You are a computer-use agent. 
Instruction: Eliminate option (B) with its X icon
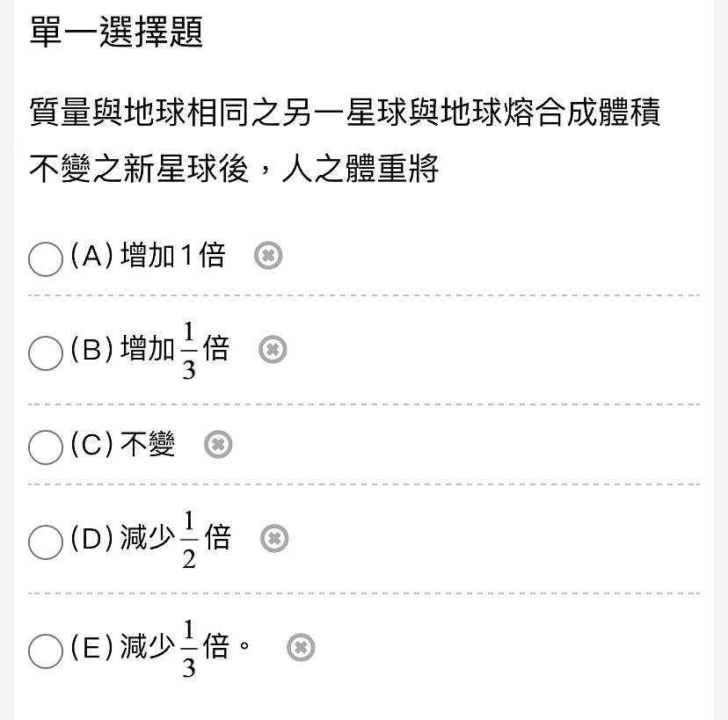point(273,350)
